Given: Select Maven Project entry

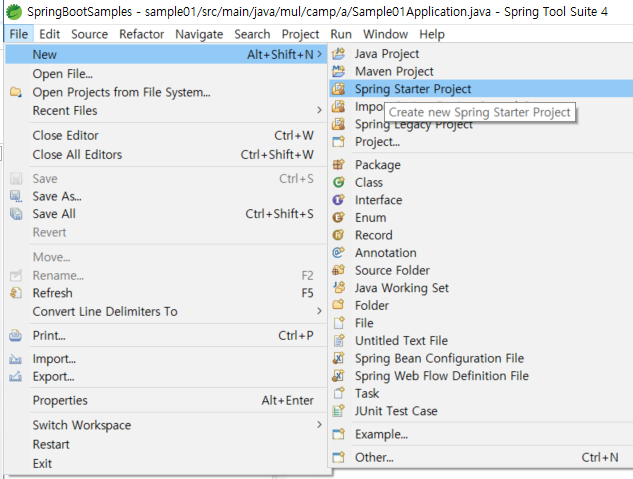Looking at the screenshot, I should click(481, 71).
